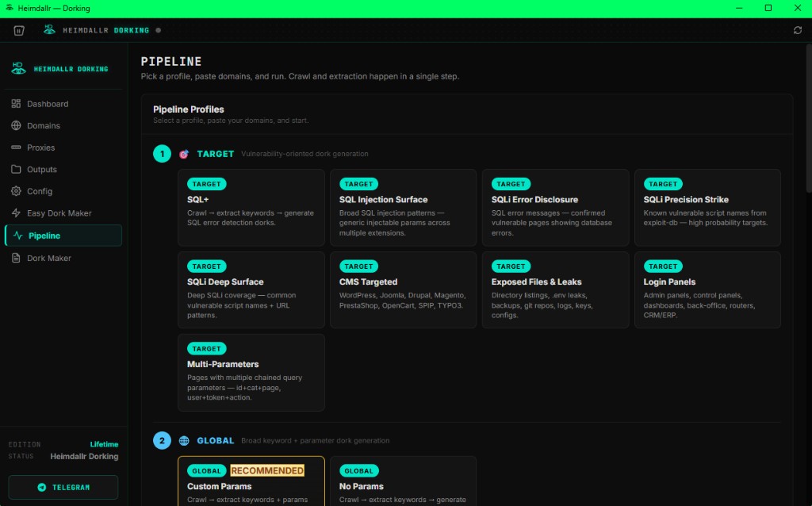Click the step 1 circle beside TARGET
812x506 pixels.
point(162,154)
